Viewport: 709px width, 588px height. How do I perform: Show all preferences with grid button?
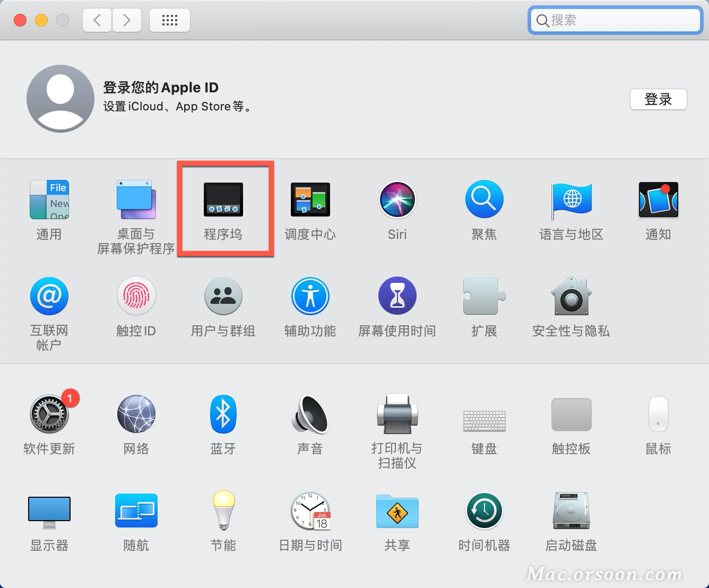click(170, 20)
